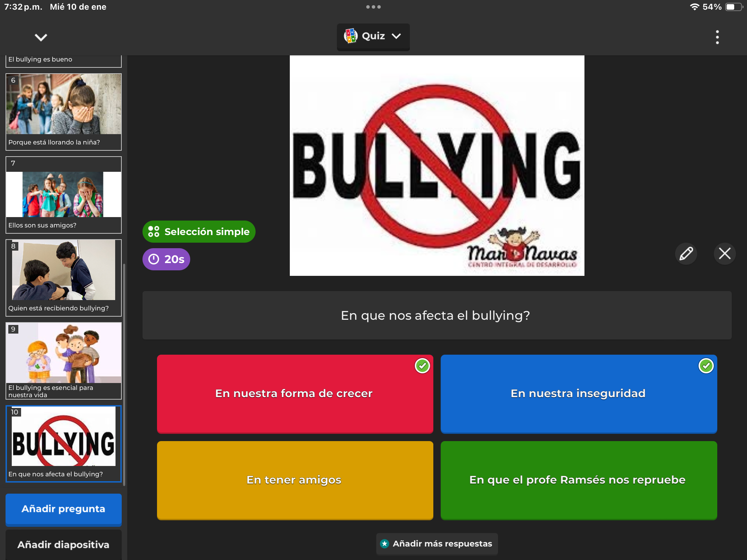Viewport: 747px width, 560px height.
Task: Tap the battery indicator in the status bar
Action: coord(734,7)
